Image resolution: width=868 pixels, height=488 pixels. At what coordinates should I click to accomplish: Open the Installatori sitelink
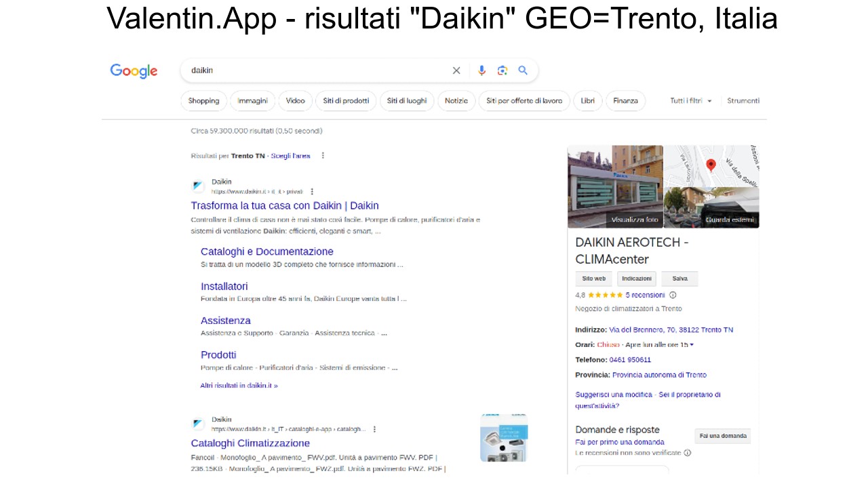point(224,286)
